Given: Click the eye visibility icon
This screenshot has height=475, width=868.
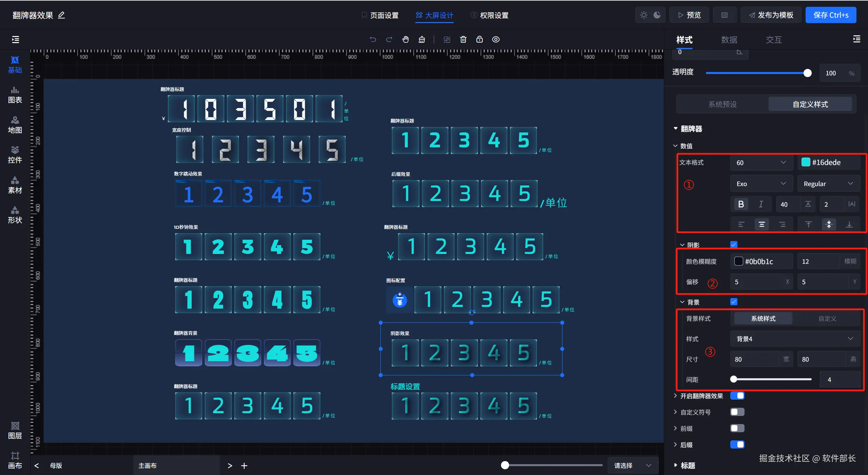Looking at the screenshot, I should coord(496,39).
